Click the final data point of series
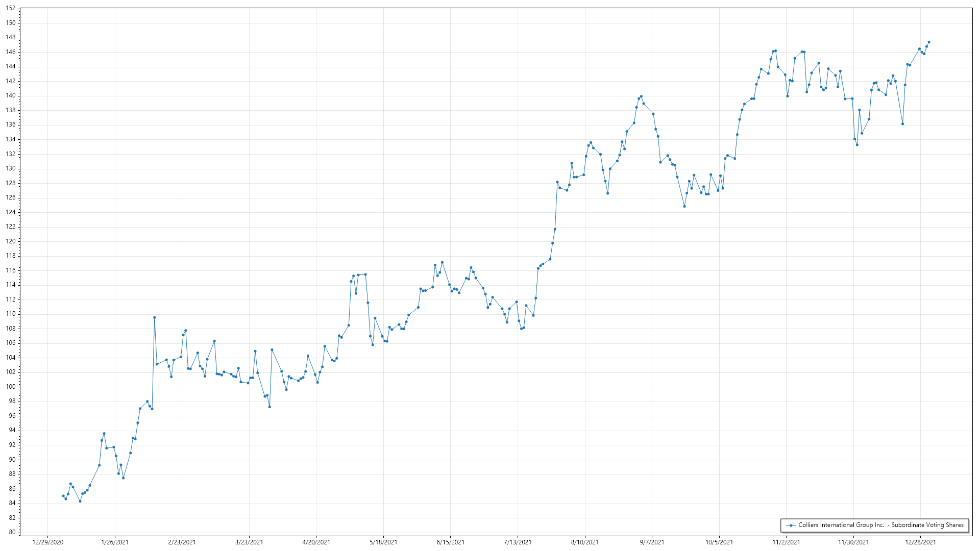The width and height of the screenshot is (980, 551). (929, 42)
